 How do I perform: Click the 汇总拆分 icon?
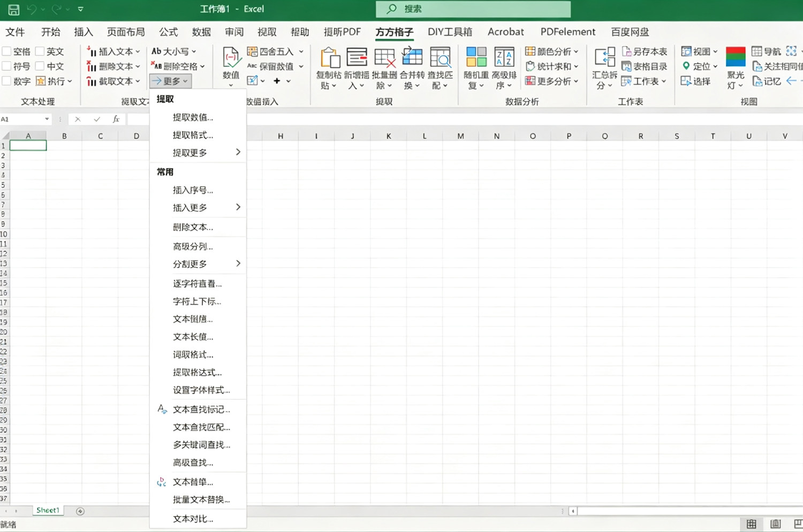604,58
